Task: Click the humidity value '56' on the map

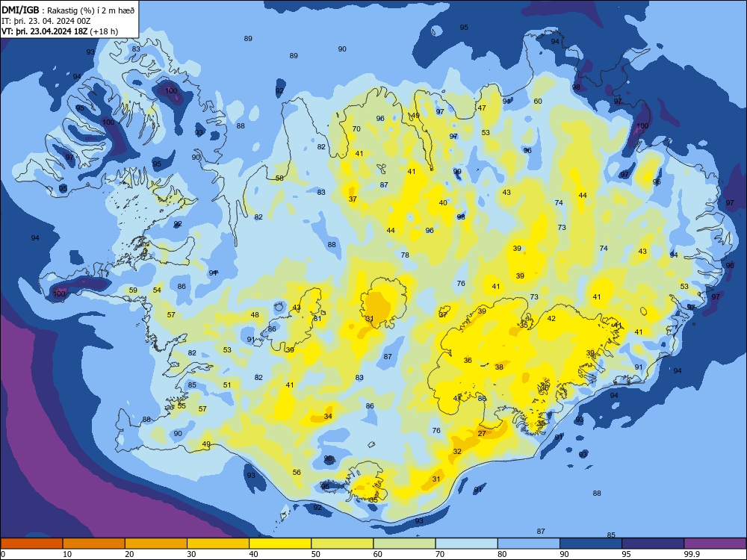Action: pos(297,473)
